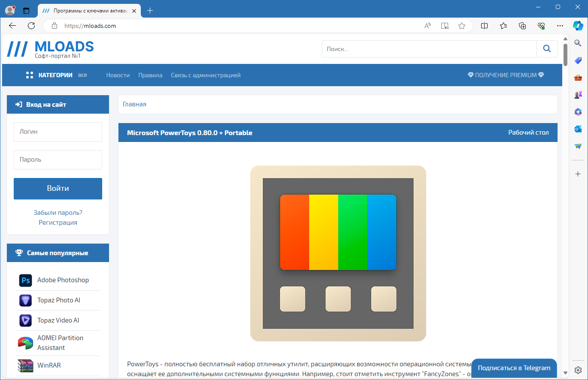Open Immersive reader icon in address bar
Image resolution: width=588 pixels, height=380 pixels.
[x=445, y=26]
